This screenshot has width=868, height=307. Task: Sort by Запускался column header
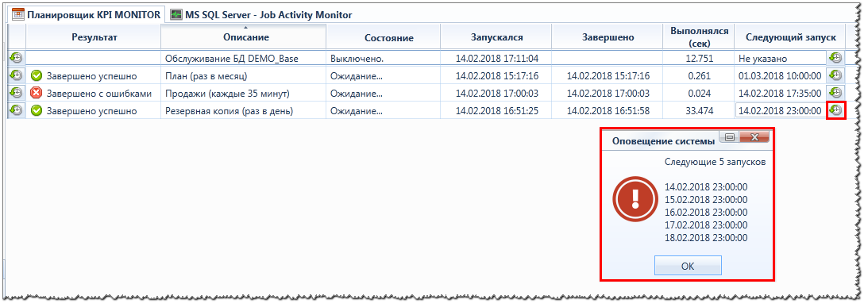[x=497, y=37]
